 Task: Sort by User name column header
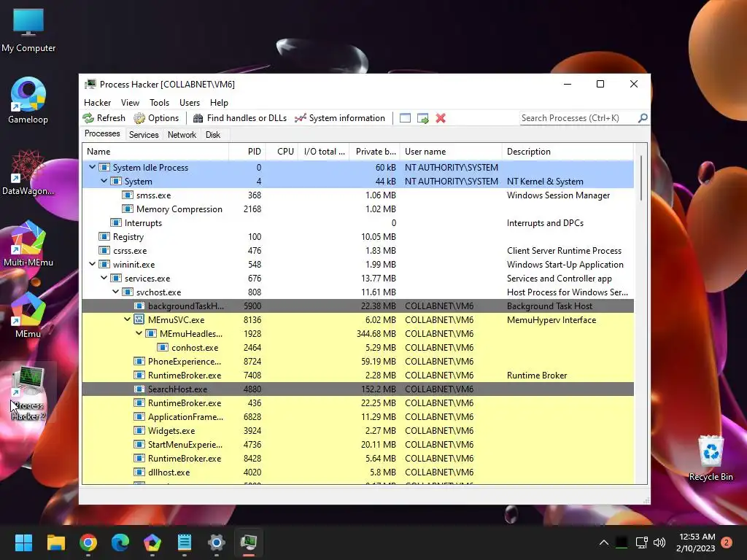tap(451, 152)
